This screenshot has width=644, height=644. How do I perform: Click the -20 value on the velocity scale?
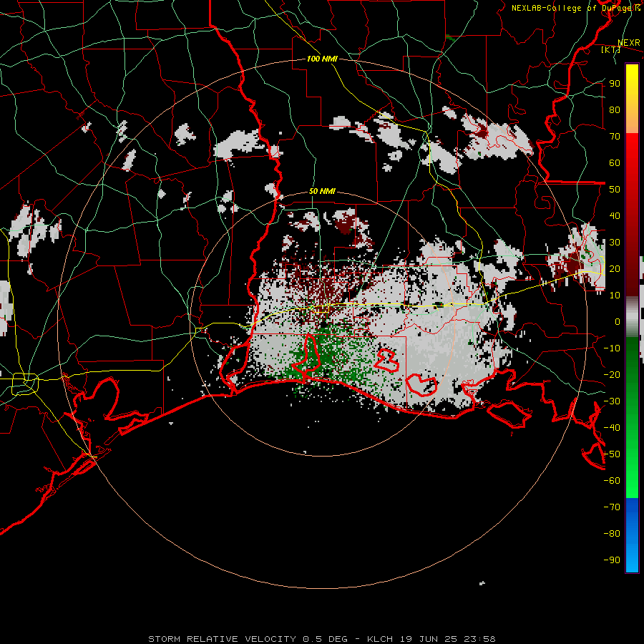612,374
